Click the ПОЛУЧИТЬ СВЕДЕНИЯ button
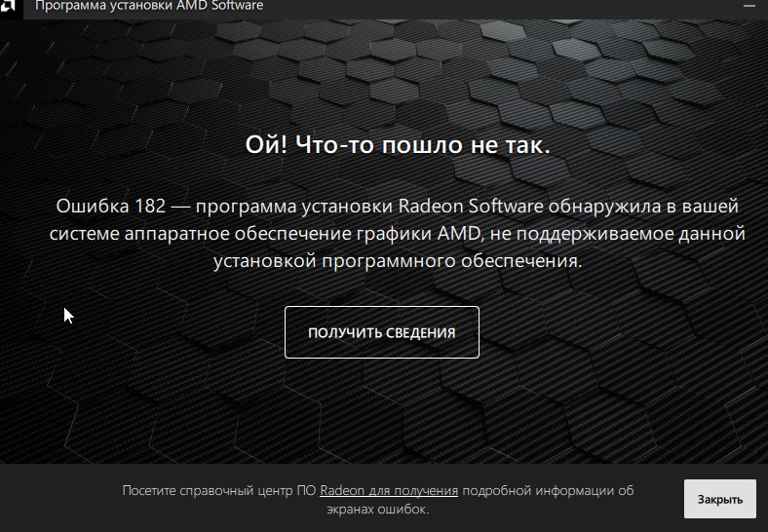The image size is (768, 532). pyautogui.click(x=381, y=332)
